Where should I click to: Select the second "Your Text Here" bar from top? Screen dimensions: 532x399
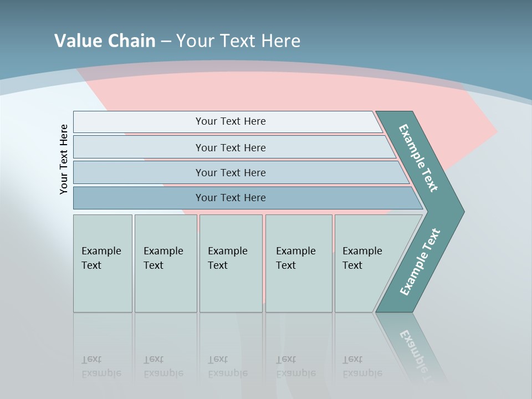(231, 147)
